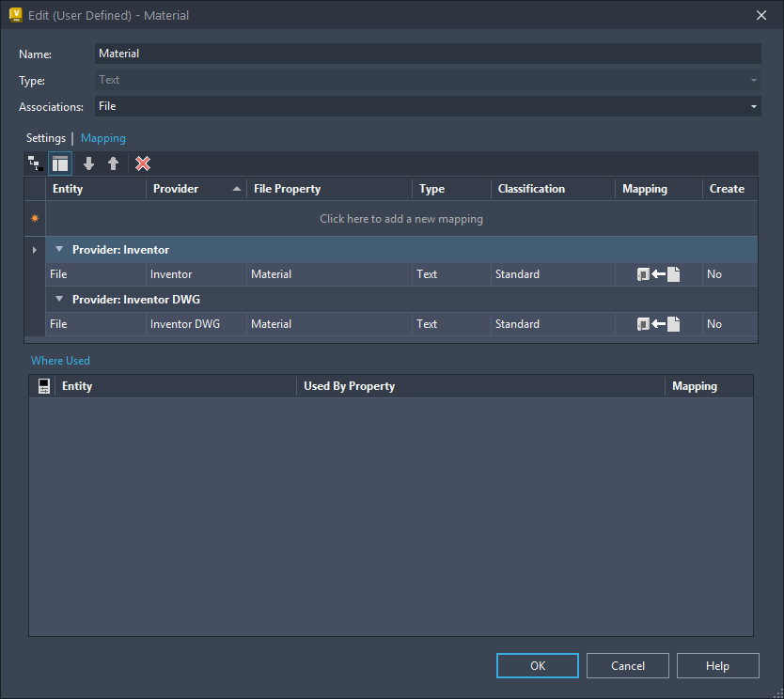Select the Inventor DWG provider cell

tap(196, 324)
